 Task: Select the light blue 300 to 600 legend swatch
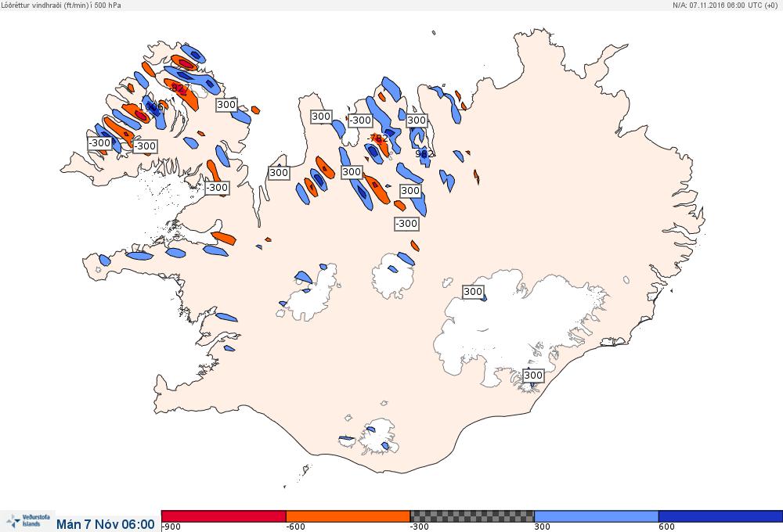[596, 516]
